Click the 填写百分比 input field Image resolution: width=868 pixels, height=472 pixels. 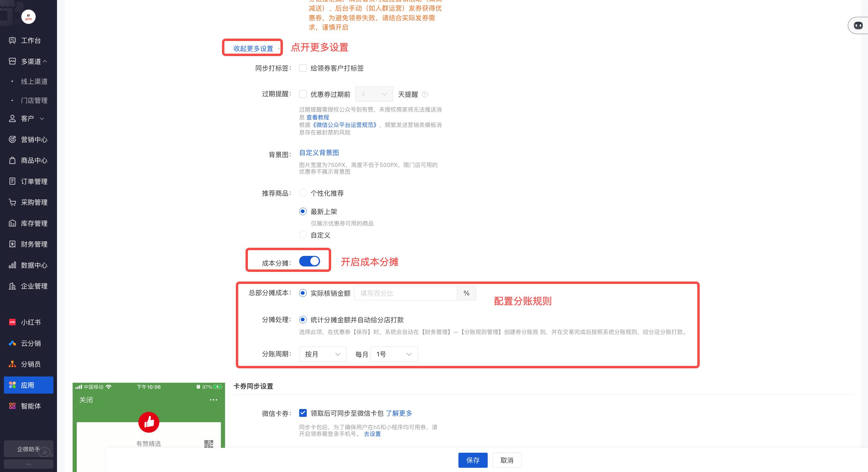(x=406, y=293)
